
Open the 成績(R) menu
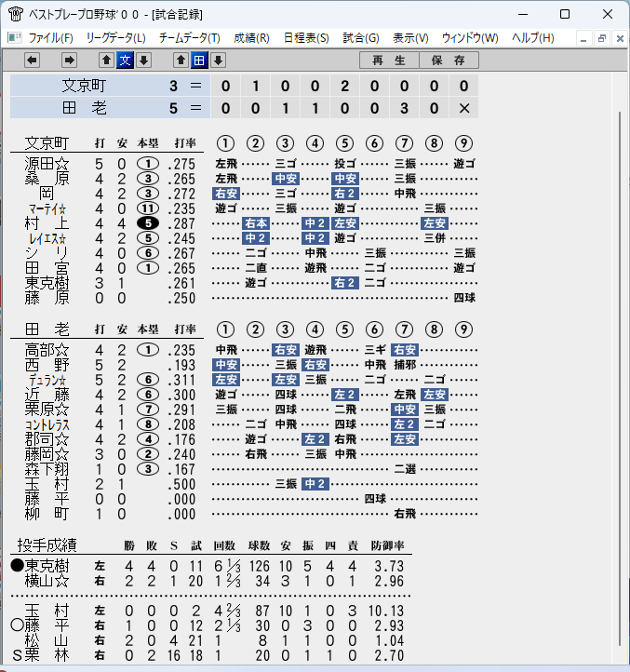coord(251,38)
